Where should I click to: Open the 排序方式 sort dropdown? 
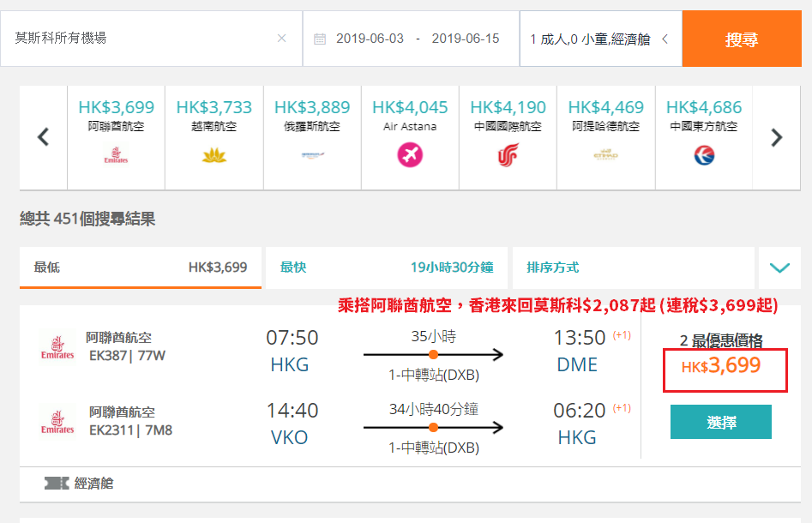[x=633, y=268]
